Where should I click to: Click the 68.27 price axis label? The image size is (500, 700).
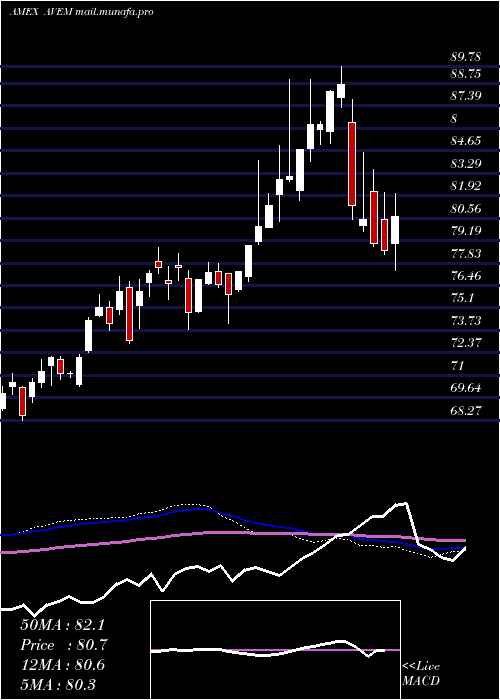coord(466,410)
